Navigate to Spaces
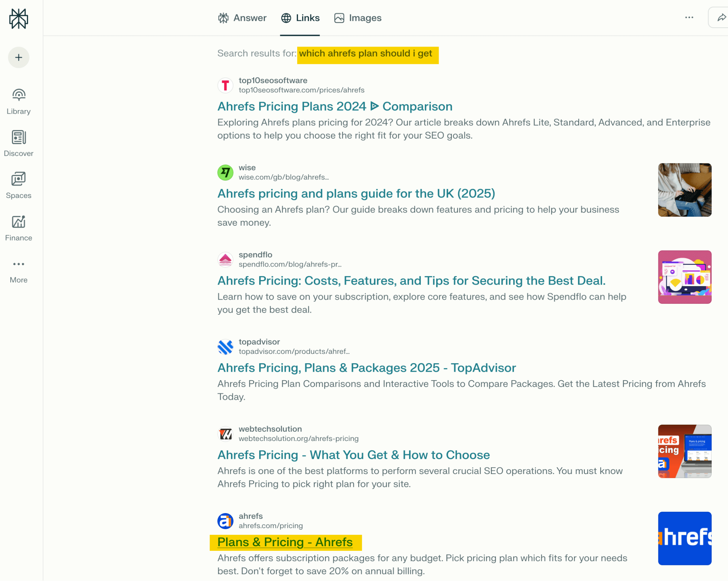 click(x=18, y=184)
